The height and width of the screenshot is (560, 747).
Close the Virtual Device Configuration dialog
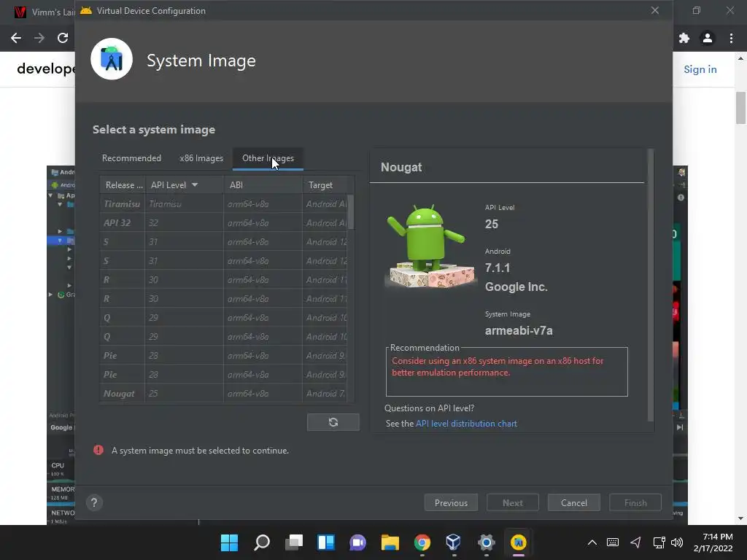pos(655,10)
